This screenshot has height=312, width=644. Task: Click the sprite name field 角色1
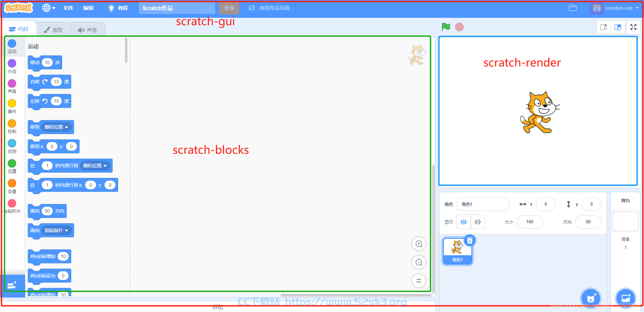(x=483, y=204)
